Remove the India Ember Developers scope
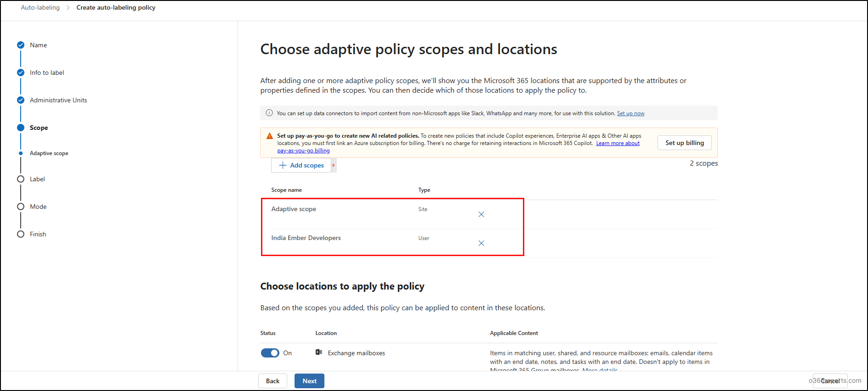The width and height of the screenshot is (868, 391). [481, 243]
